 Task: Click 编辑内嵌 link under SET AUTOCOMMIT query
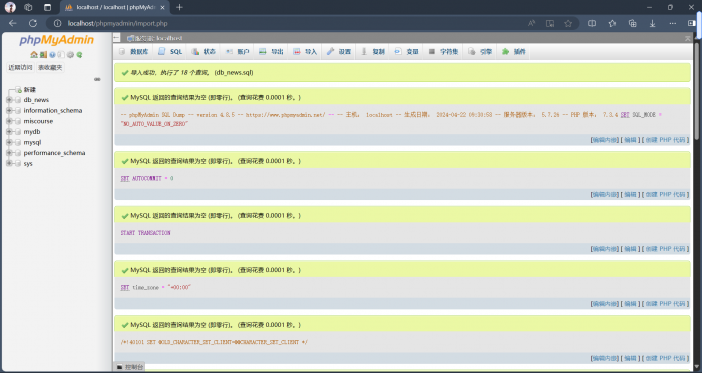point(605,195)
